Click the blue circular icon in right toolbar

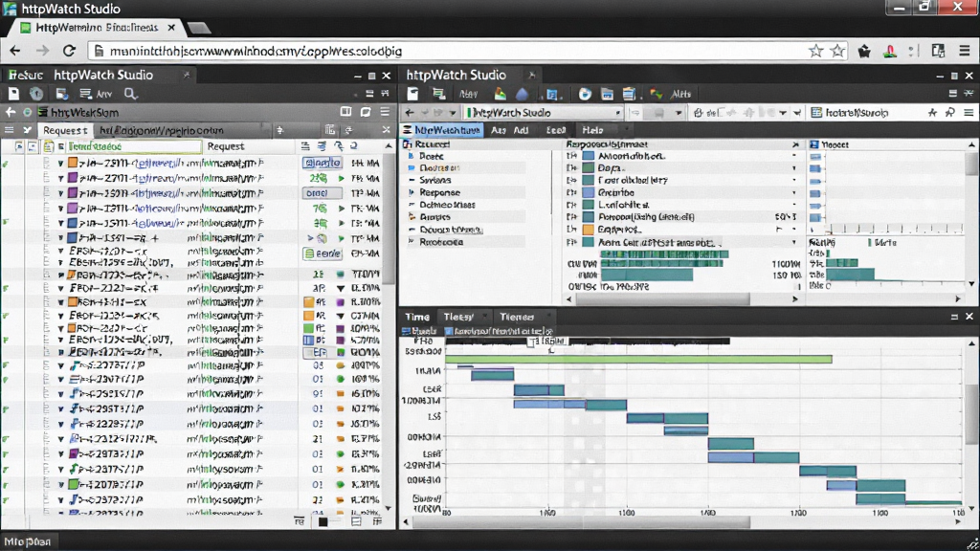(x=585, y=94)
